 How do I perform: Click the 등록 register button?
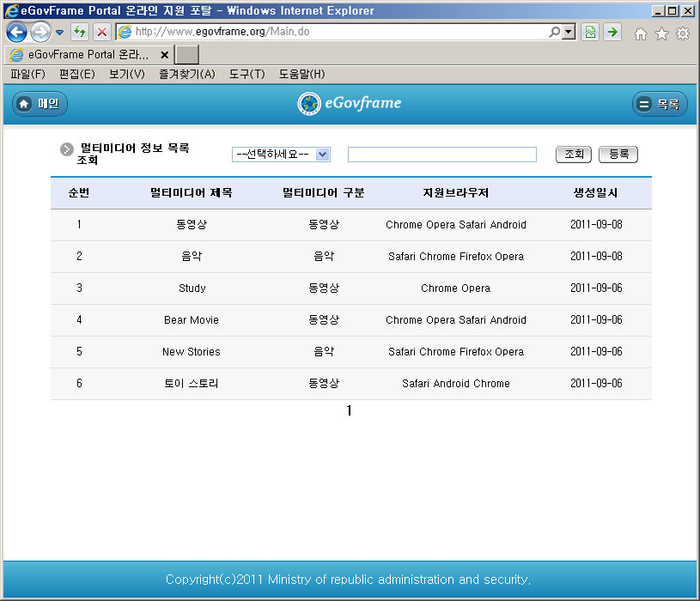tap(618, 155)
